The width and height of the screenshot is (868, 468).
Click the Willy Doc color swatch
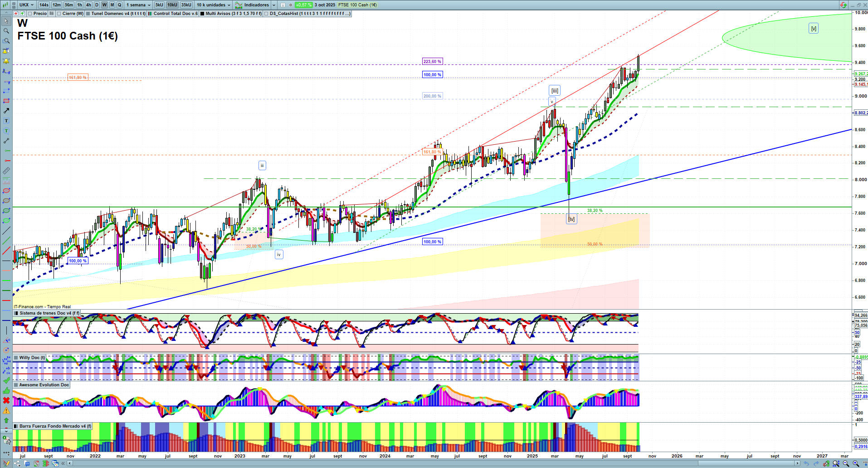click(16, 358)
